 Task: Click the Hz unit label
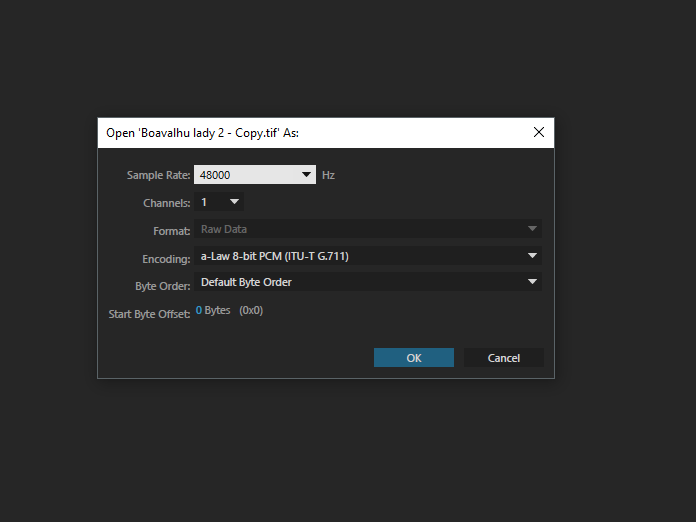click(328, 175)
